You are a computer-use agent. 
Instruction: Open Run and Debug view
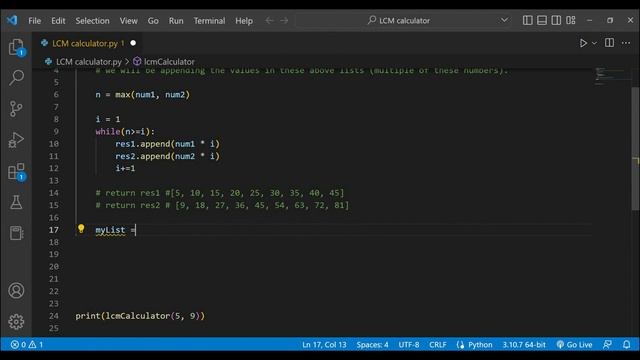click(16, 140)
